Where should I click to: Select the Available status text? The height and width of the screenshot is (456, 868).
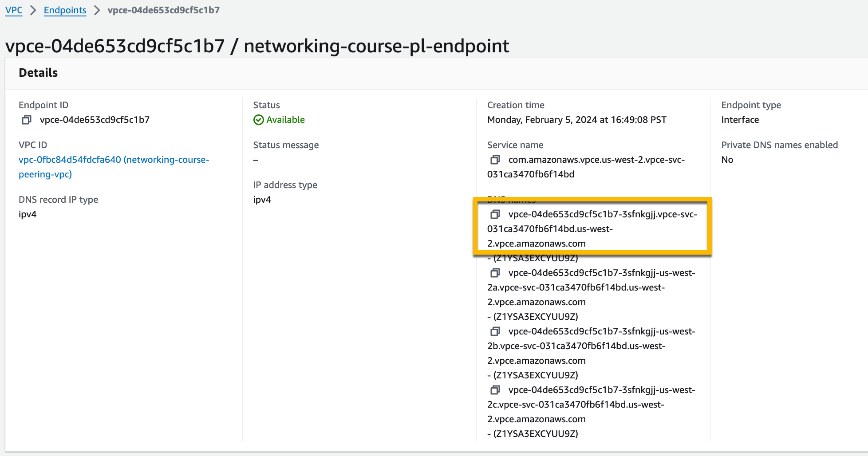pos(285,120)
